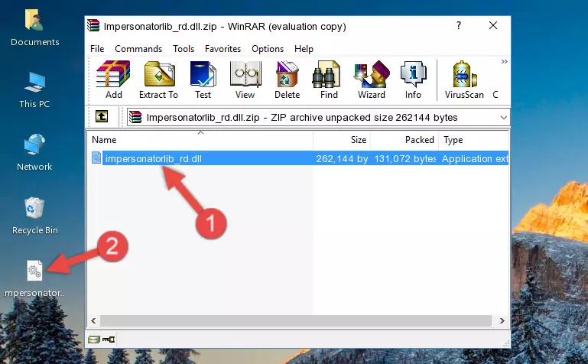Open the View tool with glasses icon

[x=245, y=80]
